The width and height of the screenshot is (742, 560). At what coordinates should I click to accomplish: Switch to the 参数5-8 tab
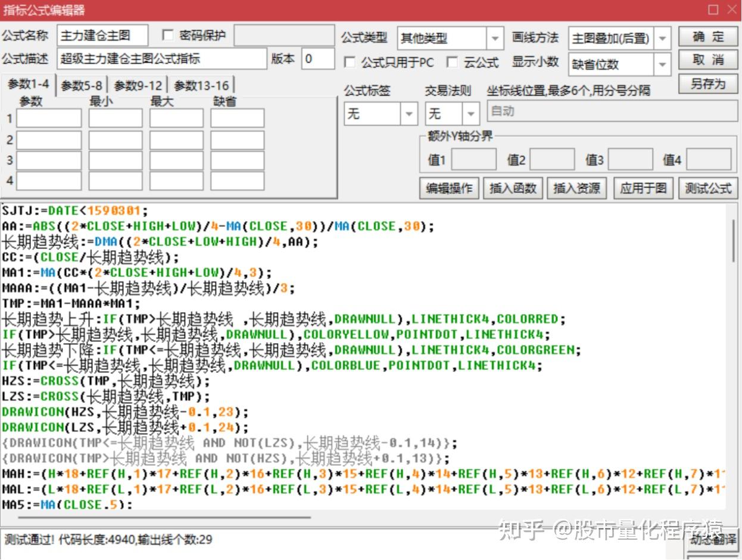click(82, 86)
